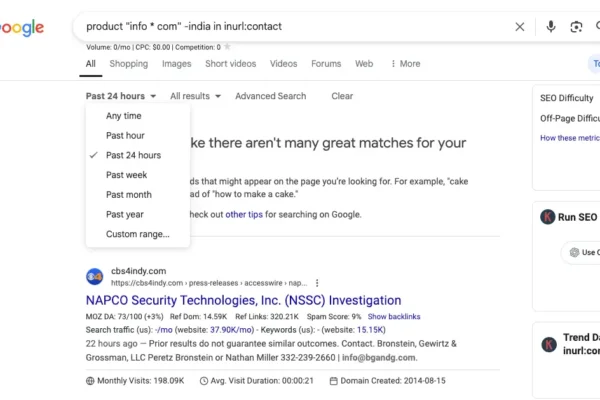Screen dimensions: 600x400
Task: Switch to the Shopping tab
Action: pos(129,64)
